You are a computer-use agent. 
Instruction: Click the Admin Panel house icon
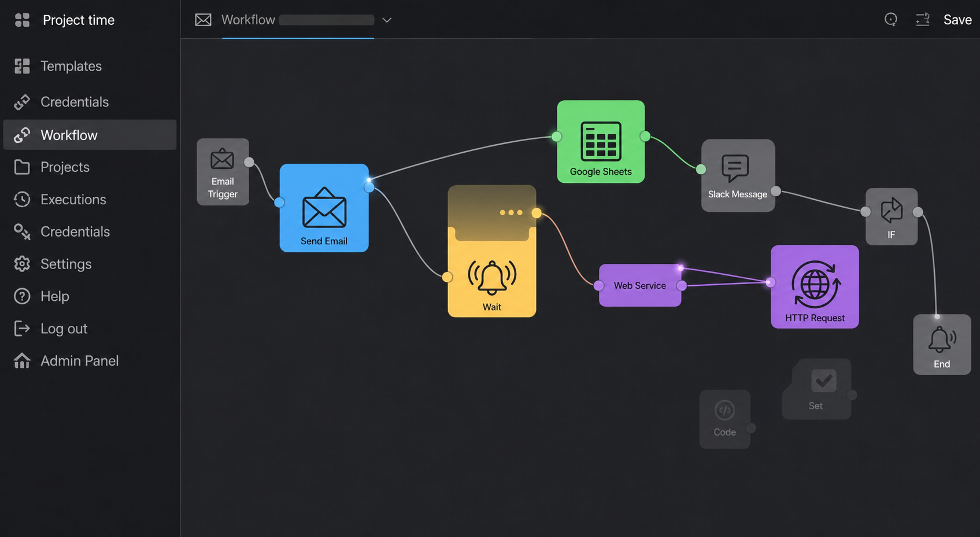coord(22,361)
